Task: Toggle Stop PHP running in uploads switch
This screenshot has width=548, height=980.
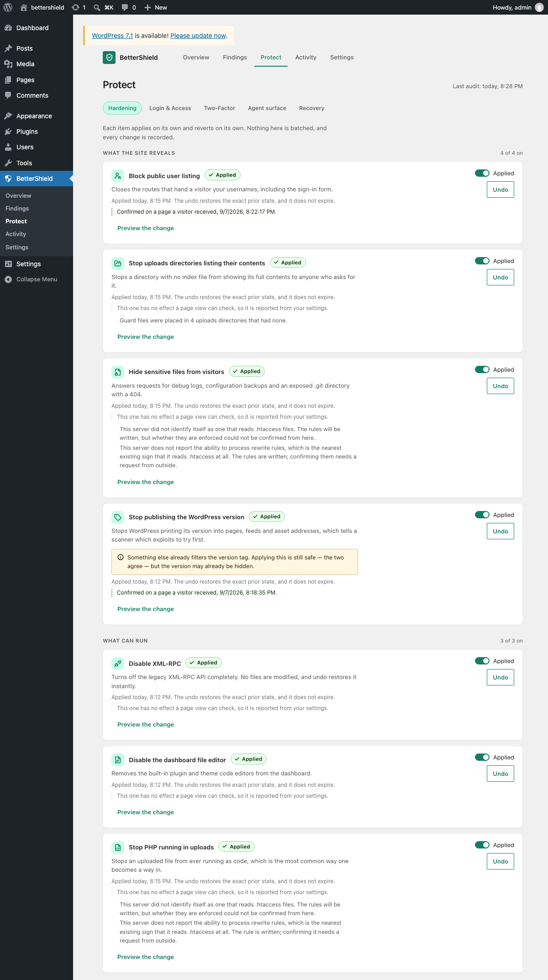Action: pyautogui.click(x=482, y=845)
